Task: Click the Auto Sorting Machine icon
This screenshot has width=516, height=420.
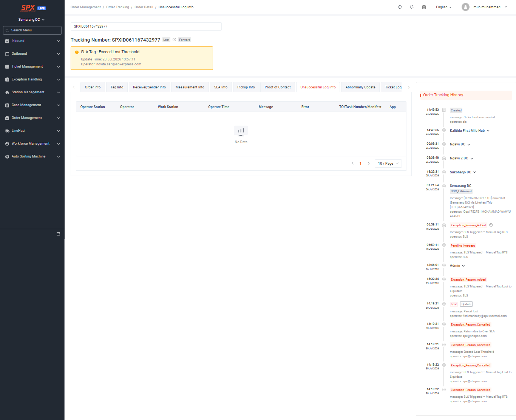Action: [x=7, y=156]
